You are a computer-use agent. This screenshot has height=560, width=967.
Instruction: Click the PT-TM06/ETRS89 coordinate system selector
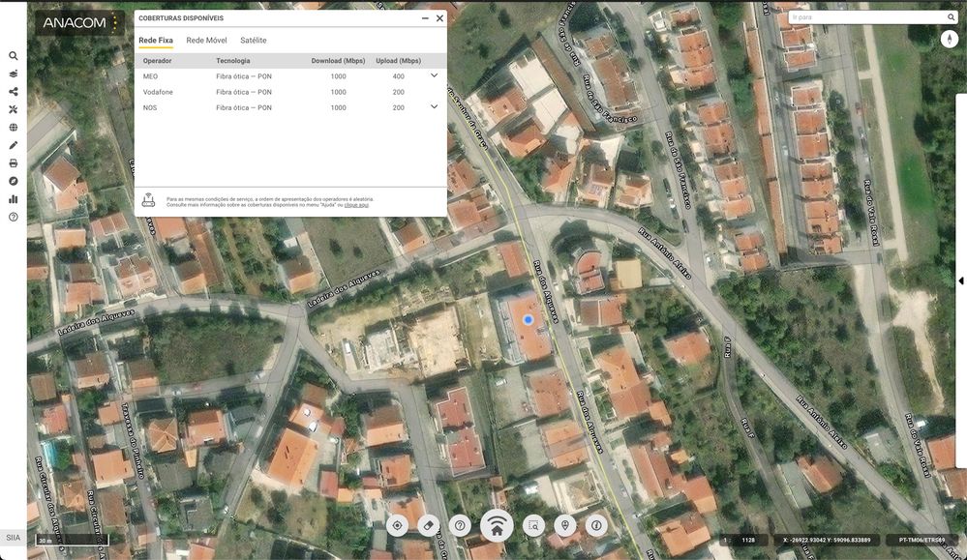[x=921, y=540]
